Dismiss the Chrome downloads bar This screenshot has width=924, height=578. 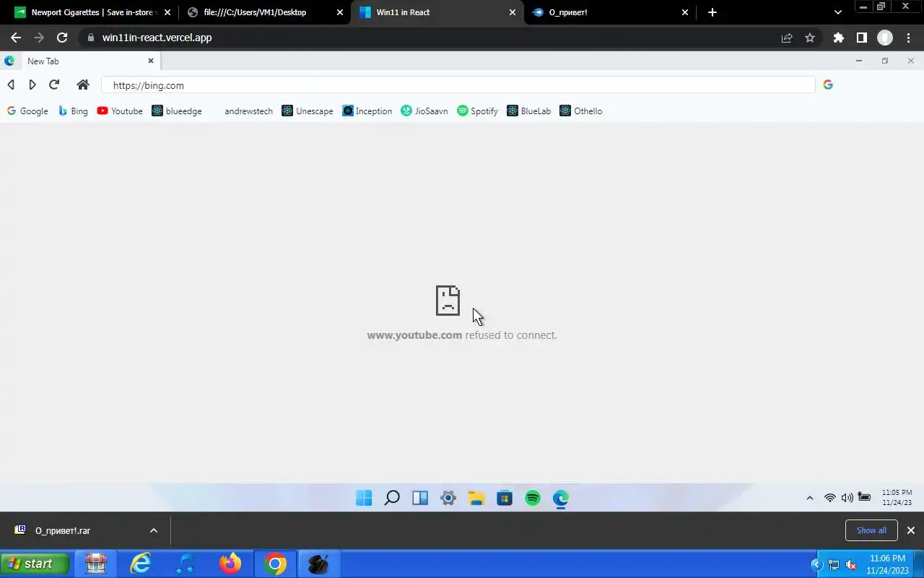point(911,530)
